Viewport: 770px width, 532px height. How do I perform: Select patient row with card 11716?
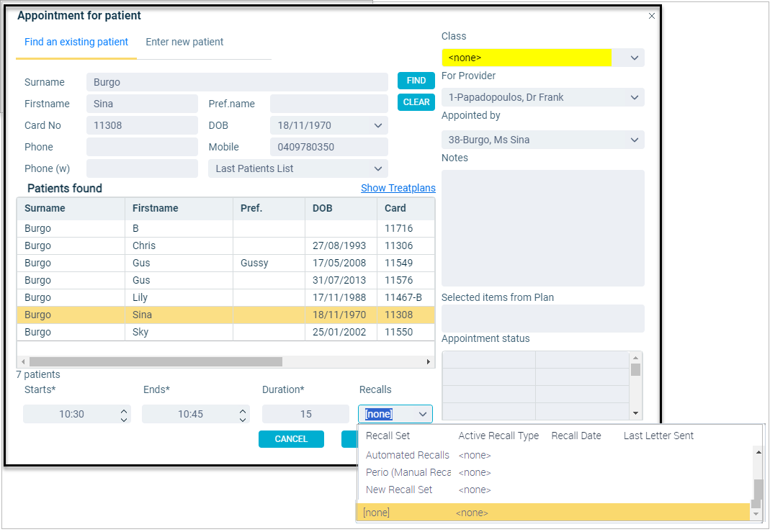[x=226, y=229]
